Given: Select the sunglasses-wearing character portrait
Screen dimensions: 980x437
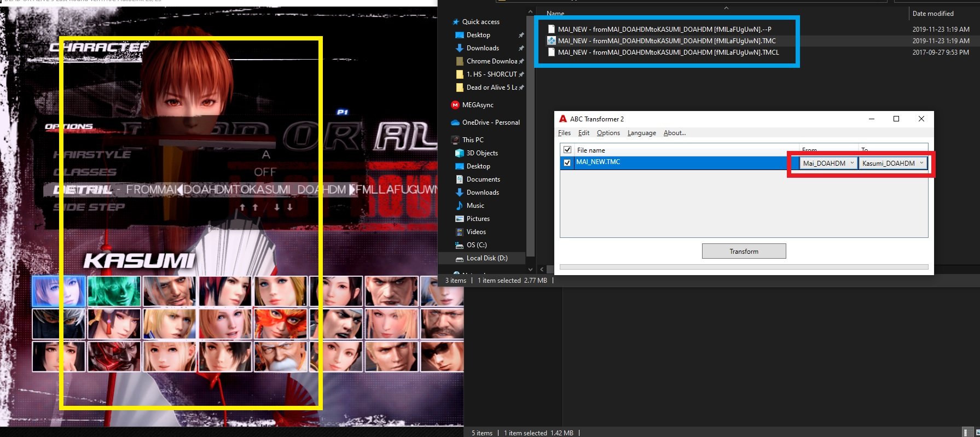Looking at the screenshot, I should pyautogui.click(x=442, y=357).
